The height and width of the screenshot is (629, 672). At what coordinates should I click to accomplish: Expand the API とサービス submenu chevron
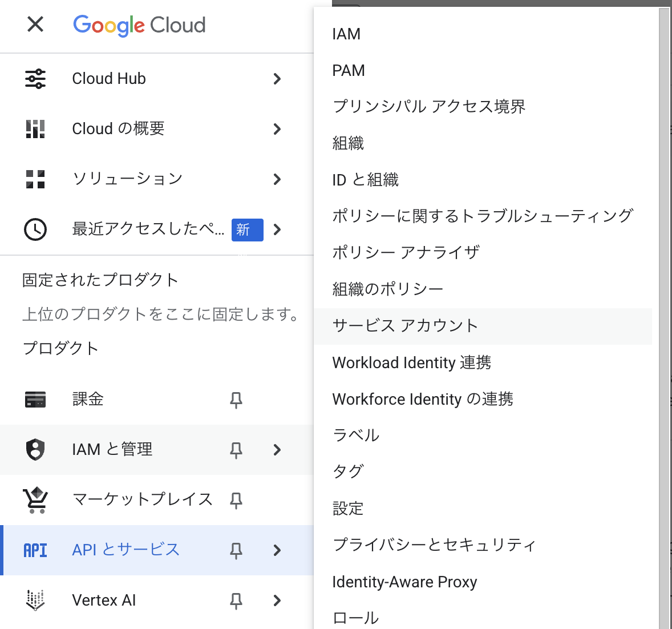[x=277, y=550]
